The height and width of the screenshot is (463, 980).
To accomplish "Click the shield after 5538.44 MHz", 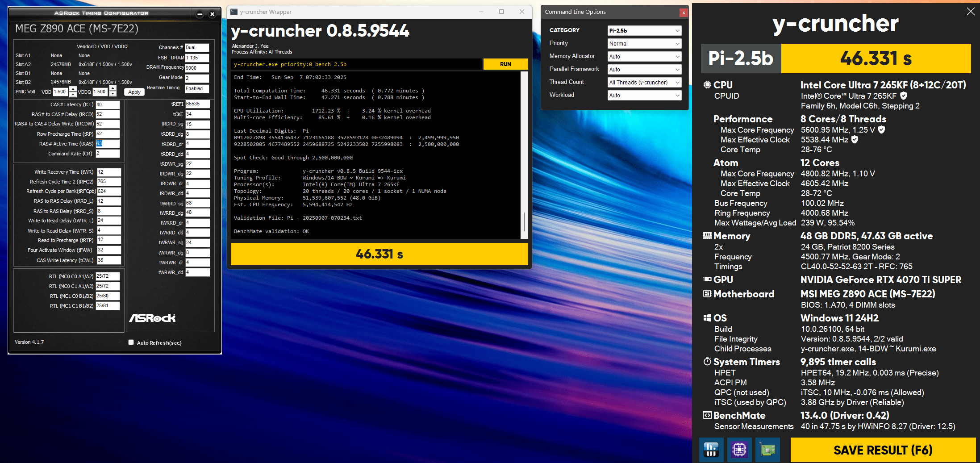I will point(855,139).
